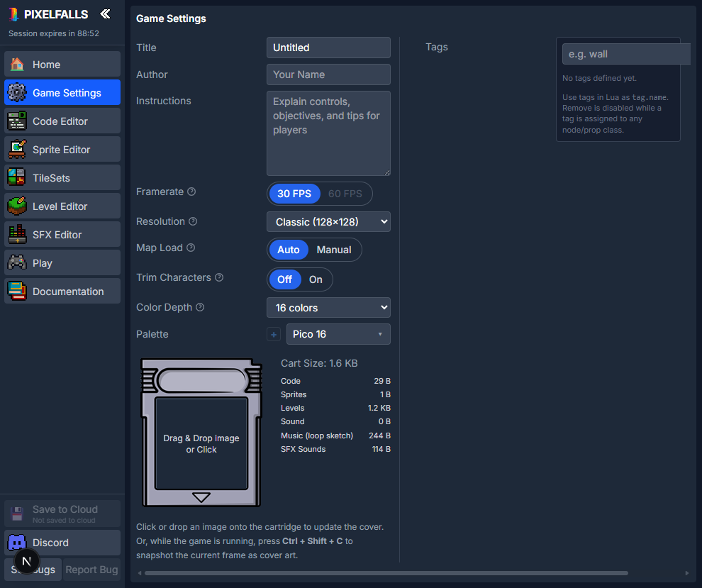Click the Color Depth help icon
Viewport: 702px width, 588px height.
200,307
